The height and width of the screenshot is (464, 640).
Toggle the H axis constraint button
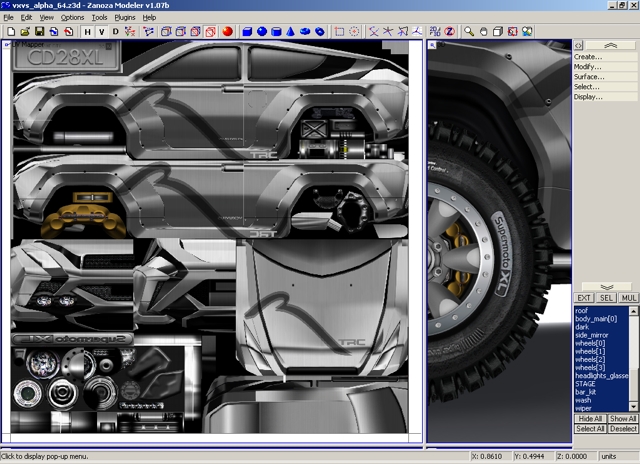[x=87, y=32]
